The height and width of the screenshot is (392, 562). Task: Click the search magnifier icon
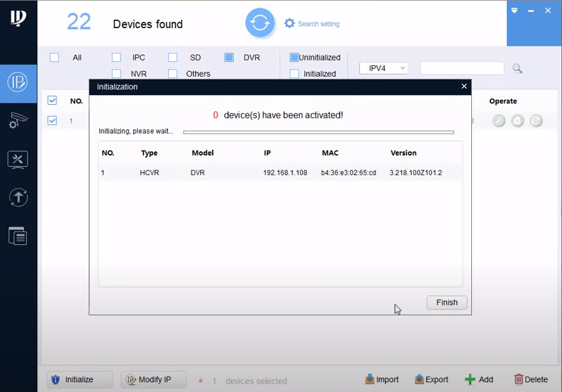(518, 68)
